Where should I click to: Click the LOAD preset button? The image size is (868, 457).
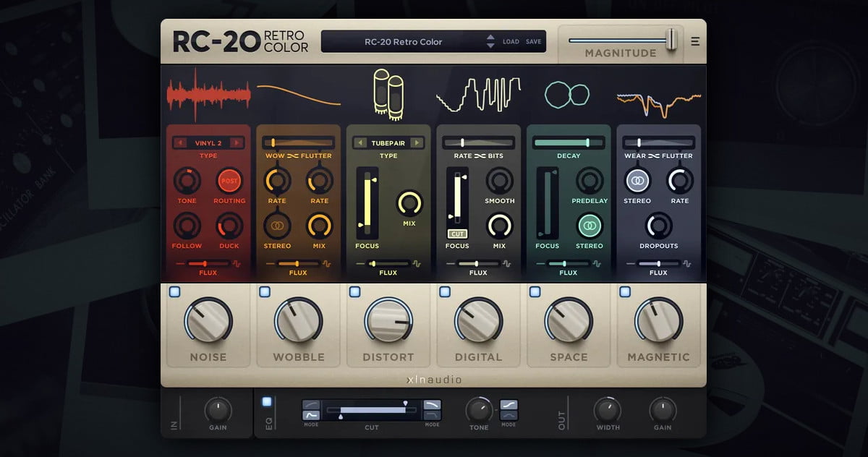[x=511, y=42]
